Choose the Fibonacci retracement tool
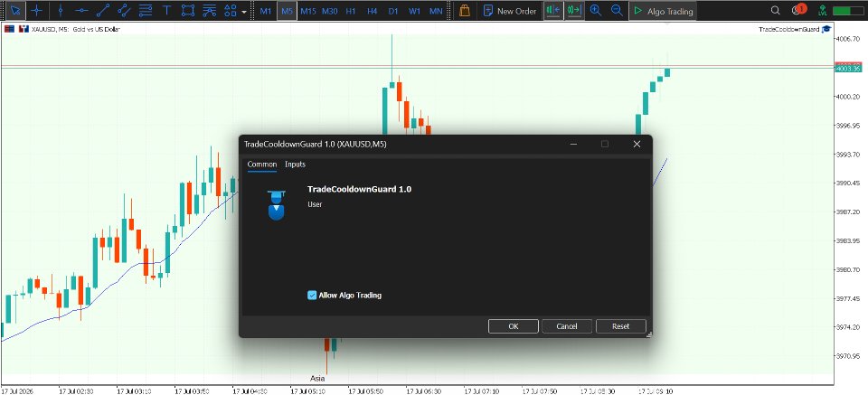The image size is (868, 395). click(145, 11)
